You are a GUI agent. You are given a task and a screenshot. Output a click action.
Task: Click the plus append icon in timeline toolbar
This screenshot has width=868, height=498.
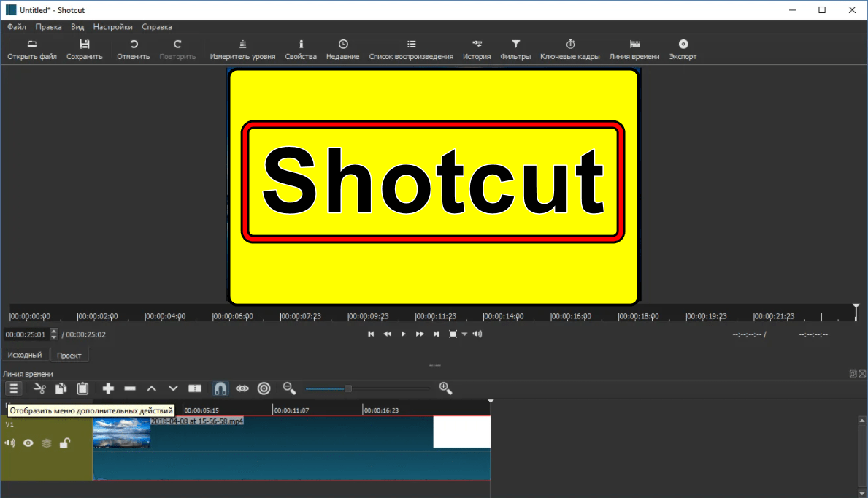tap(108, 388)
